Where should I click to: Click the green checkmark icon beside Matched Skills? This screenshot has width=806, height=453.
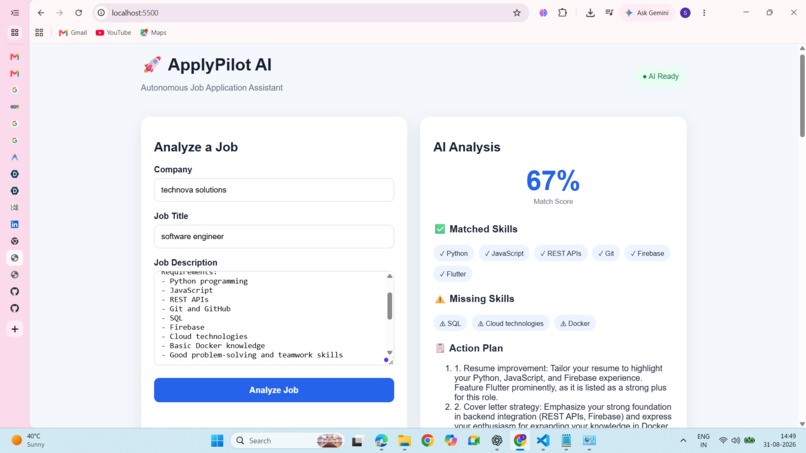[x=439, y=229]
